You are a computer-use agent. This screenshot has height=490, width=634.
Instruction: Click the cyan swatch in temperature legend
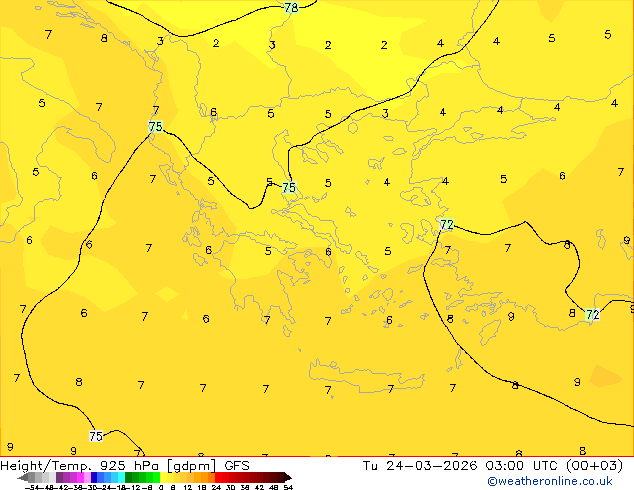click(121, 477)
